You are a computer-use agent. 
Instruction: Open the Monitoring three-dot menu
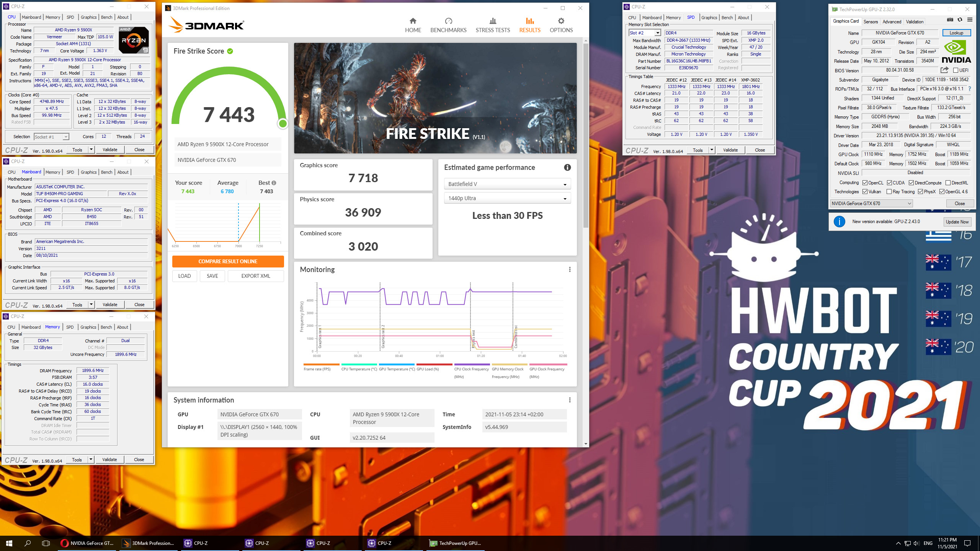[570, 269]
